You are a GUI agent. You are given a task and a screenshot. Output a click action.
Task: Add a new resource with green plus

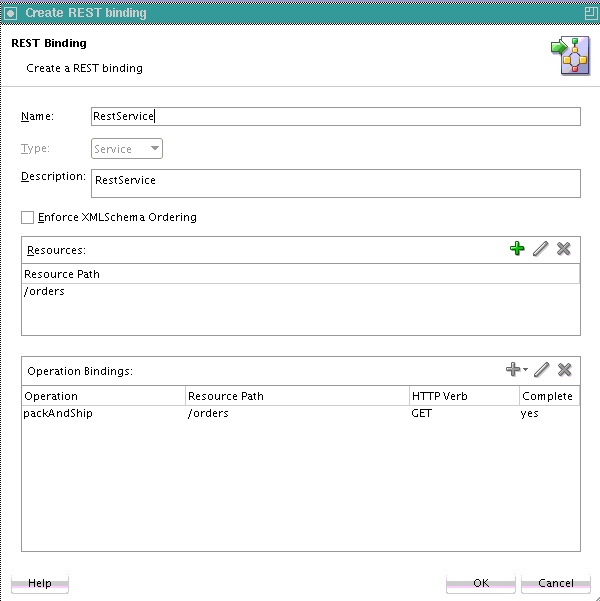coord(517,248)
